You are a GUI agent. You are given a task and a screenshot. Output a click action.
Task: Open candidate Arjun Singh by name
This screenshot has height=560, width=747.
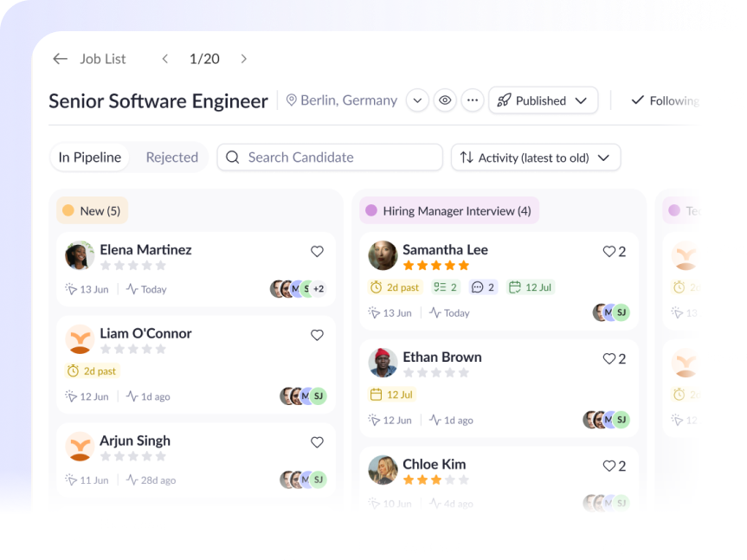coord(135,441)
